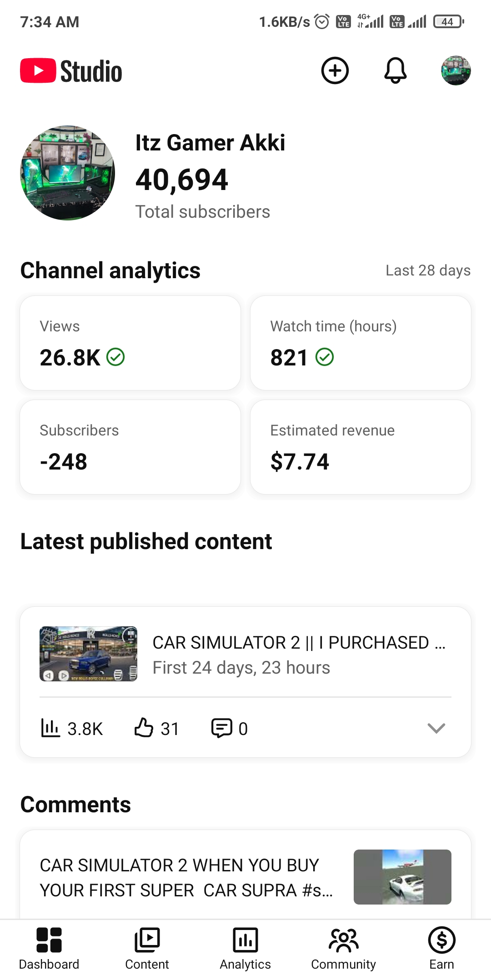The image size is (491, 980).
Task: Open the Views 26.8K card
Action: click(x=130, y=343)
